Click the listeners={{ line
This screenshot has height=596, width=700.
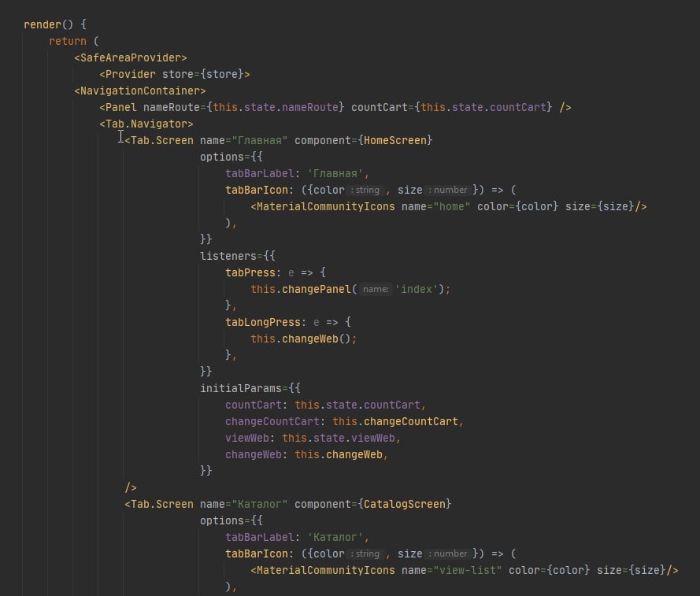point(238,256)
